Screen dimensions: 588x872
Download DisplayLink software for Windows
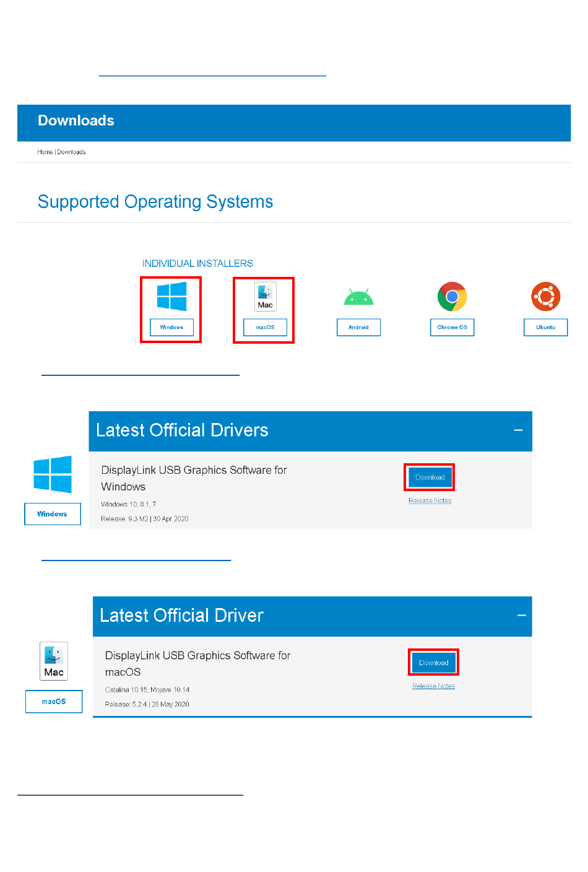click(x=430, y=477)
